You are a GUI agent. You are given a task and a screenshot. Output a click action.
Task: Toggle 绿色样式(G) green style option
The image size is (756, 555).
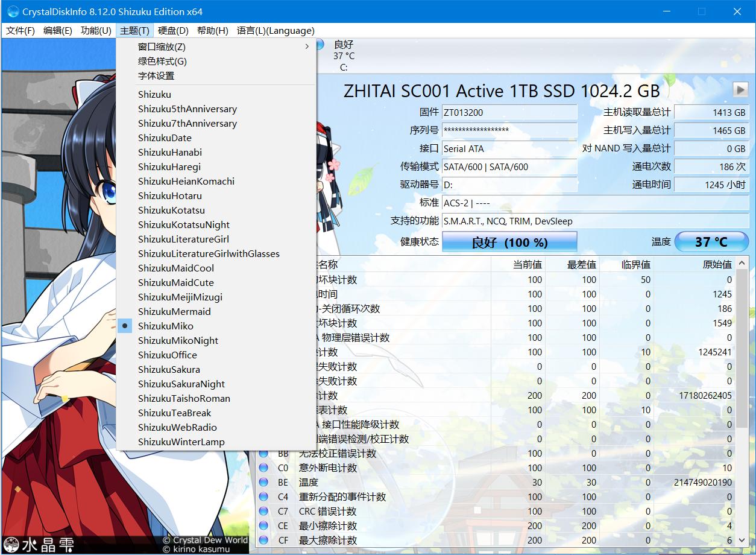162,61
